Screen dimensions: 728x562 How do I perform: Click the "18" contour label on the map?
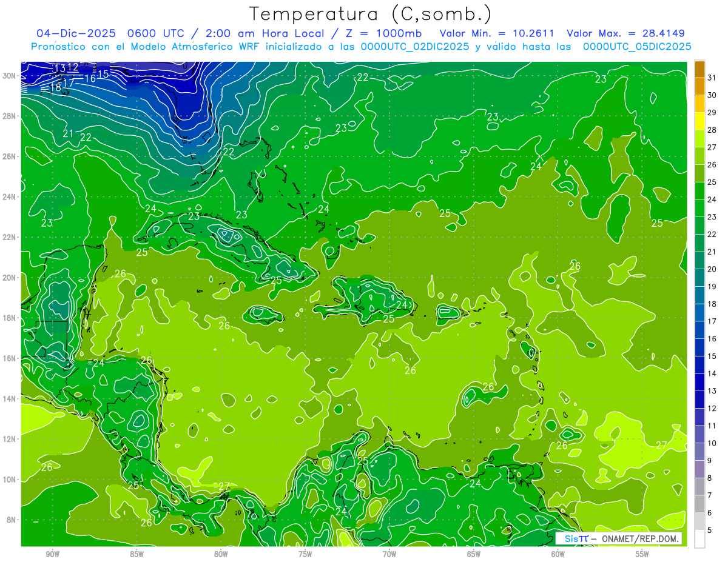pyautogui.click(x=55, y=87)
